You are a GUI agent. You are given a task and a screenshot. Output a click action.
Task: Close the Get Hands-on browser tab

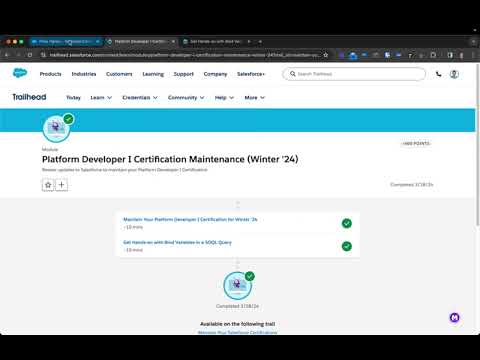point(249,42)
